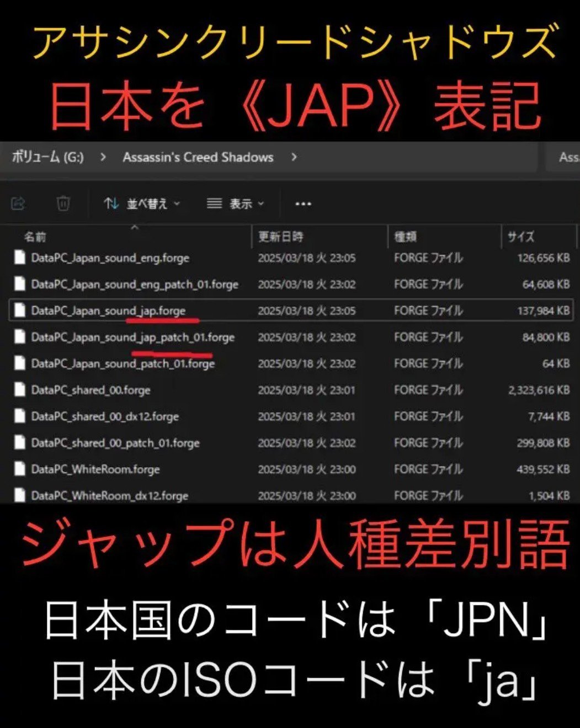The image size is (580, 728).
Task: Select file DataPC_Japan_sound_eng_patch_01.forge
Action: (135, 284)
